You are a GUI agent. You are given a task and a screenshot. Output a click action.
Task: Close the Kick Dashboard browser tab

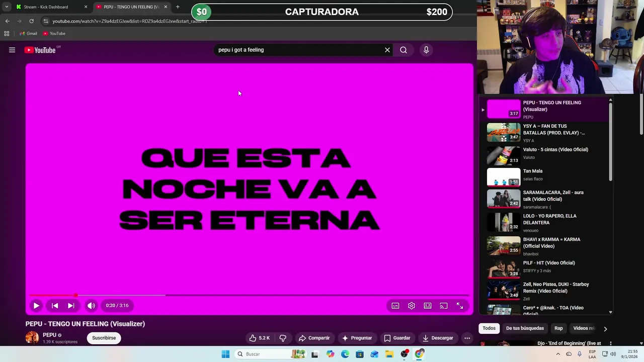[86, 7]
